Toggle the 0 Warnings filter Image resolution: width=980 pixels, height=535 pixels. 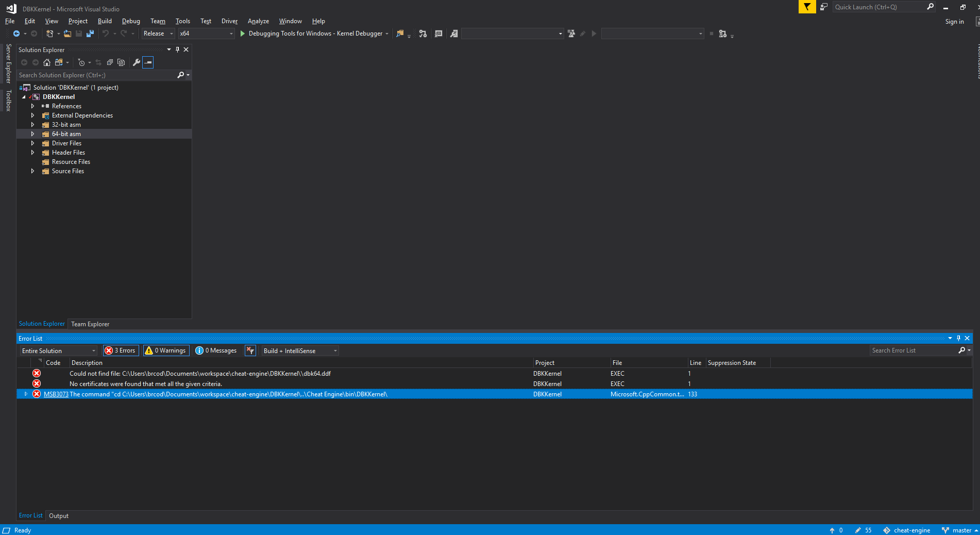pos(166,350)
